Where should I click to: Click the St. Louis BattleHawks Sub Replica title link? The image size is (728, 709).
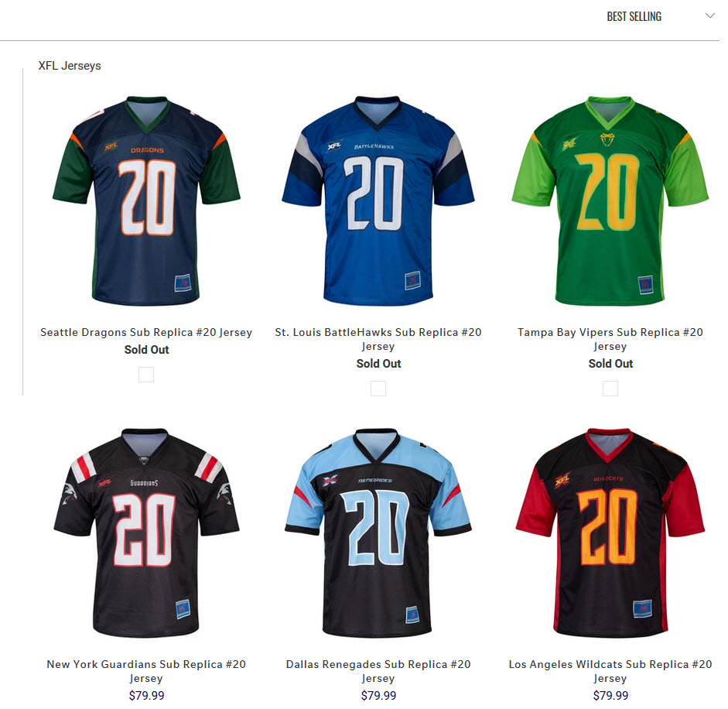pyautogui.click(x=378, y=339)
